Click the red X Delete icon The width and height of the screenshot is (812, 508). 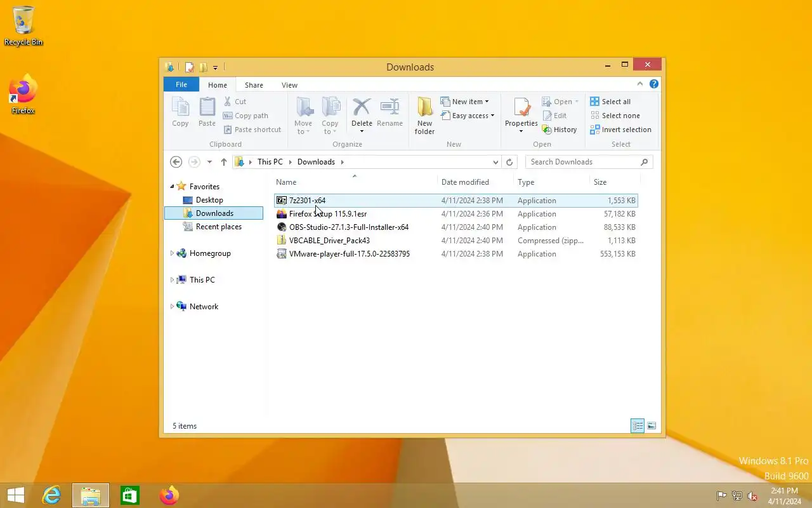[x=362, y=107]
